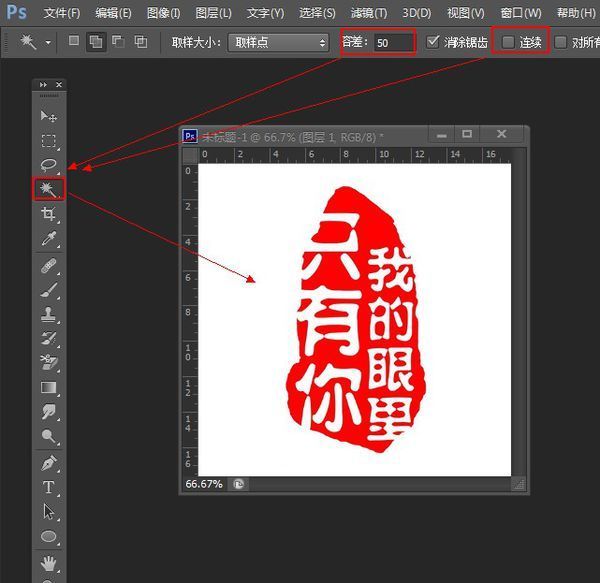Select the Crop tool

pos(48,214)
